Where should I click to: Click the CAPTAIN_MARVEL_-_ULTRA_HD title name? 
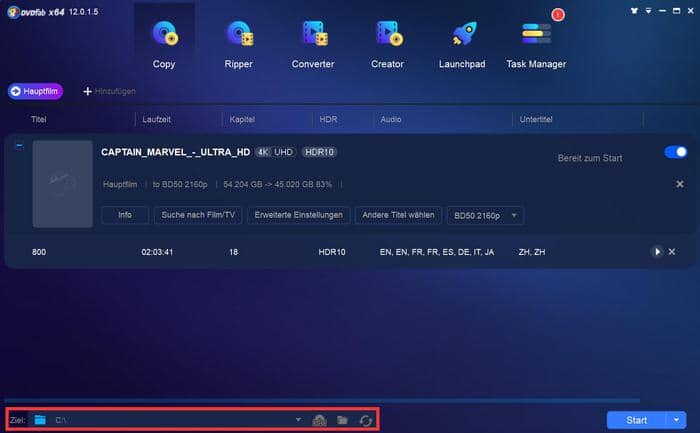pos(175,152)
